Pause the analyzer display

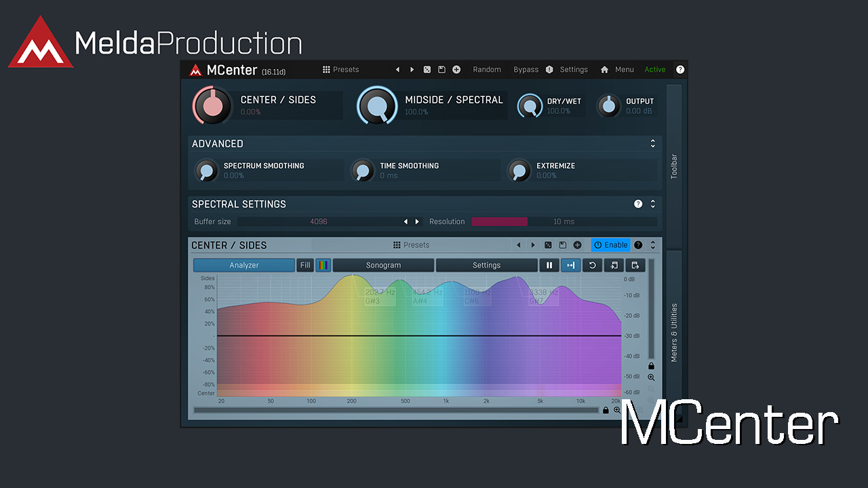click(x=549, y=266)
